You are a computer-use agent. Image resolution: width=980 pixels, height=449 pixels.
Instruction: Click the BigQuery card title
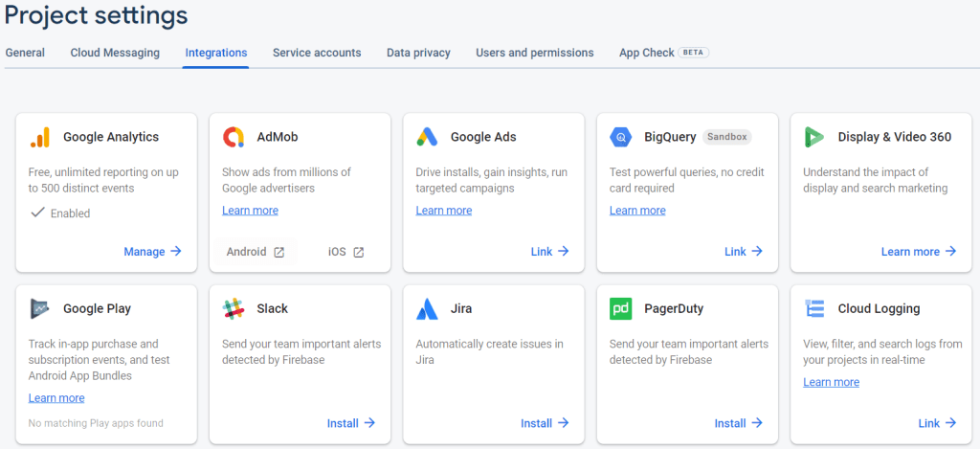670,137
